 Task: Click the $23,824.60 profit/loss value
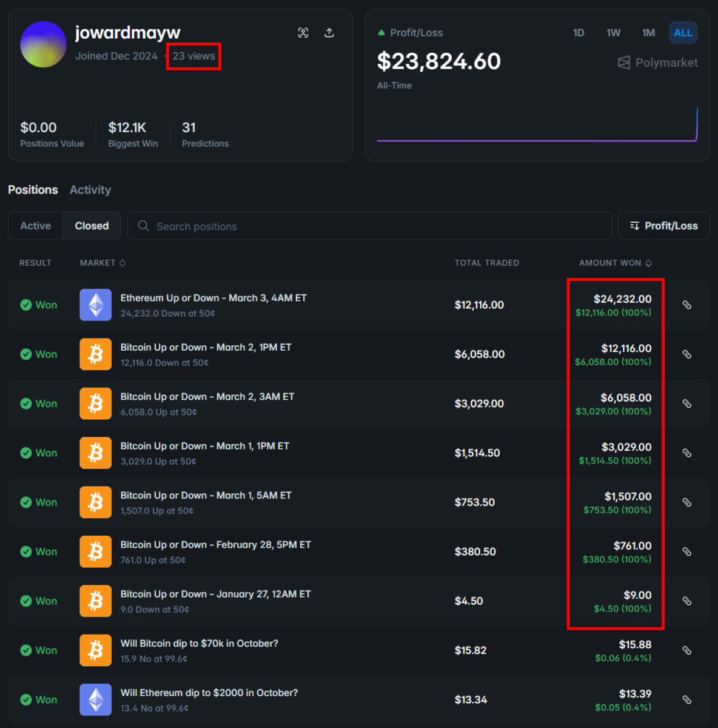[x=439, y=61]
